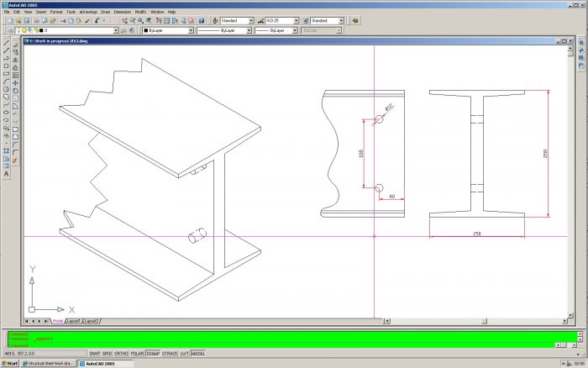
Task: Toggle ORTHO mode in status bar
Action: [x=121, y=354]
